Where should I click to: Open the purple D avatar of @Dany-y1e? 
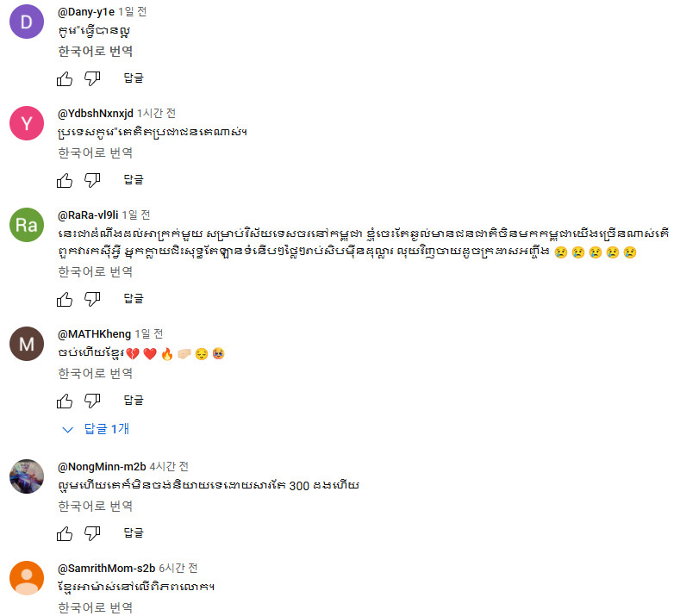click(27, 22)
